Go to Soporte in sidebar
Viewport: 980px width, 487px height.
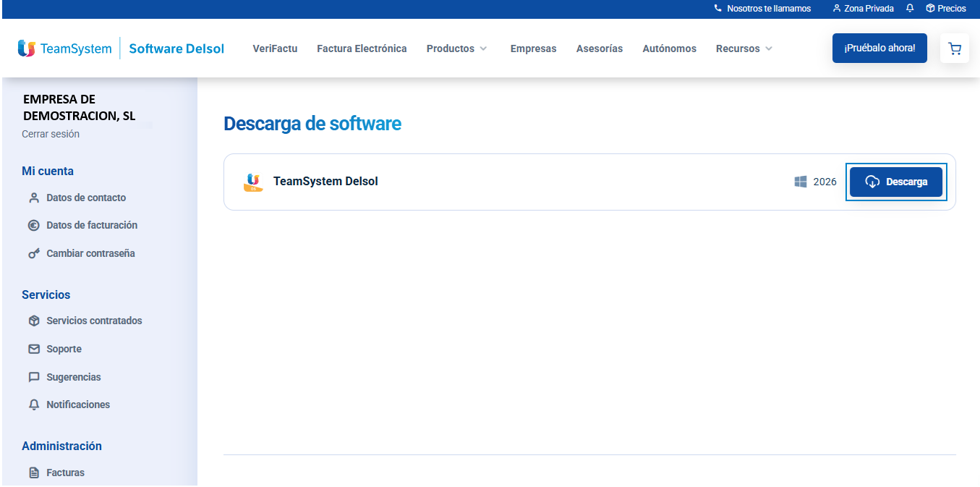click(64, 349)
